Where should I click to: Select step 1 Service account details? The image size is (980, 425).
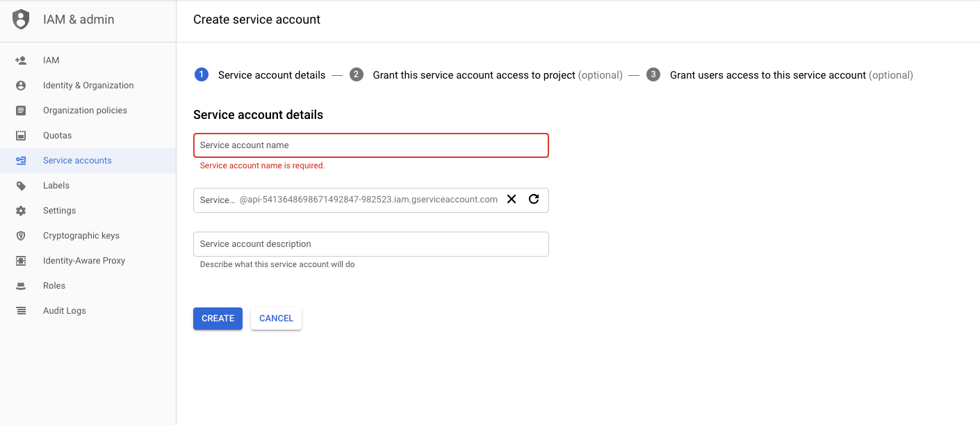tap(260, 75)
